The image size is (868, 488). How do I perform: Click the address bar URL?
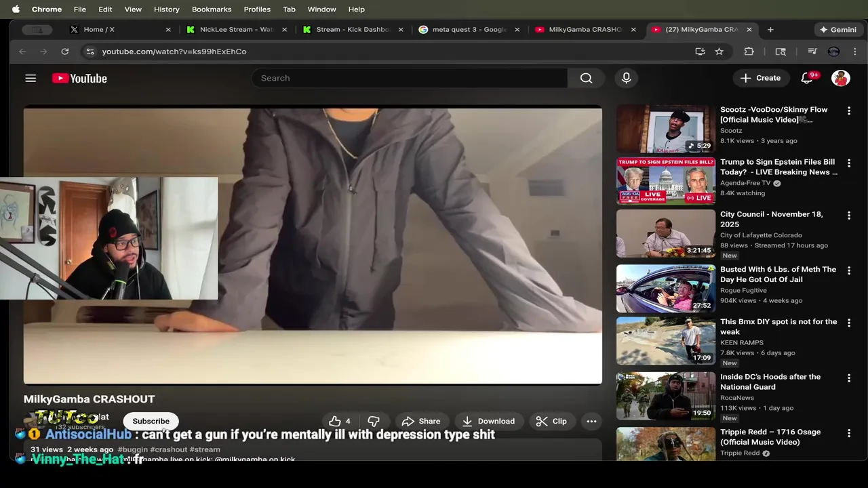point(174,52)
